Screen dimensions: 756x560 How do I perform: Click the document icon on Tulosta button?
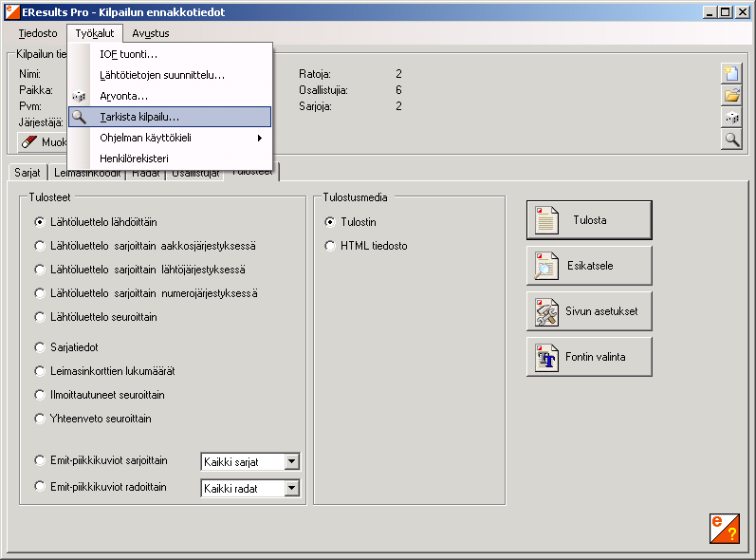pos(546,220)
